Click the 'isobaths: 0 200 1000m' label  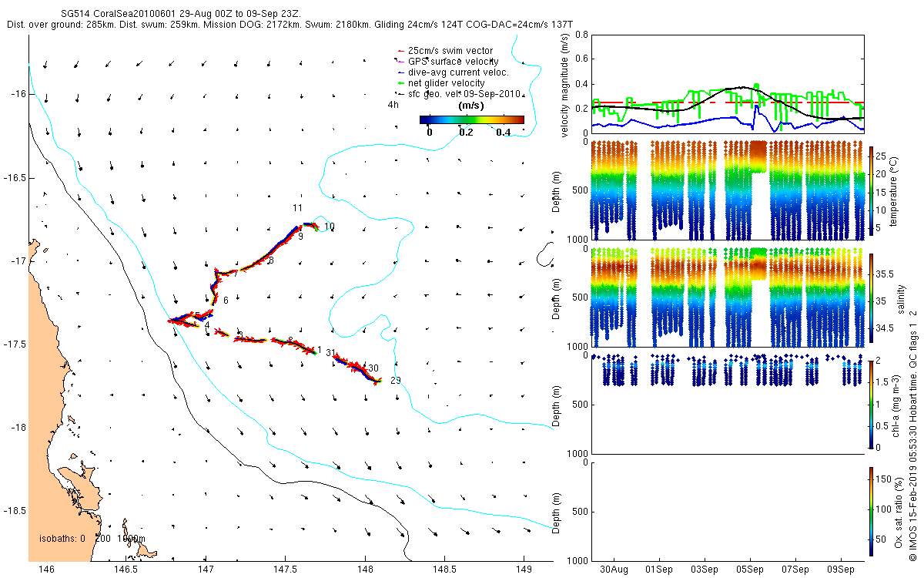click(92, 539)
